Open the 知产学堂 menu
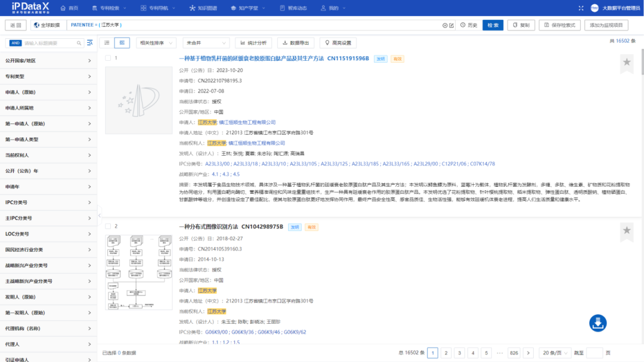The height and width of the screenshot is (362, 644). pos(247,8)
